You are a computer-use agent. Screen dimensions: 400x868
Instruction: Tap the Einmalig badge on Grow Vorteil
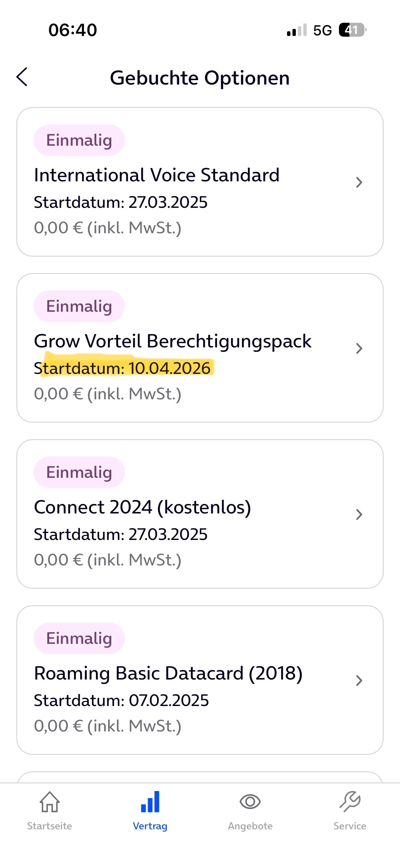[x=79, y=306]
